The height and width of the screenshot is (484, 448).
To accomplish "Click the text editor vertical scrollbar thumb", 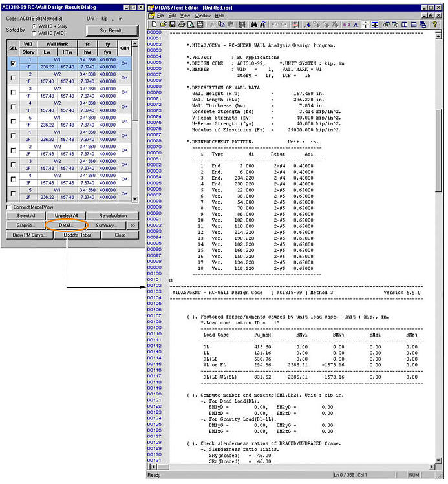I will pos(438,151).
